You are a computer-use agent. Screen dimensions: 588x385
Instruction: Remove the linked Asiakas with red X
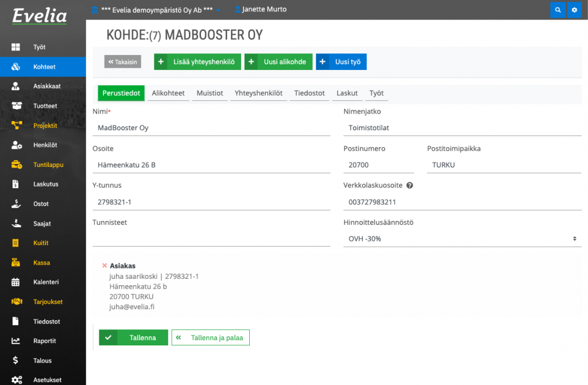click(105, 266)
